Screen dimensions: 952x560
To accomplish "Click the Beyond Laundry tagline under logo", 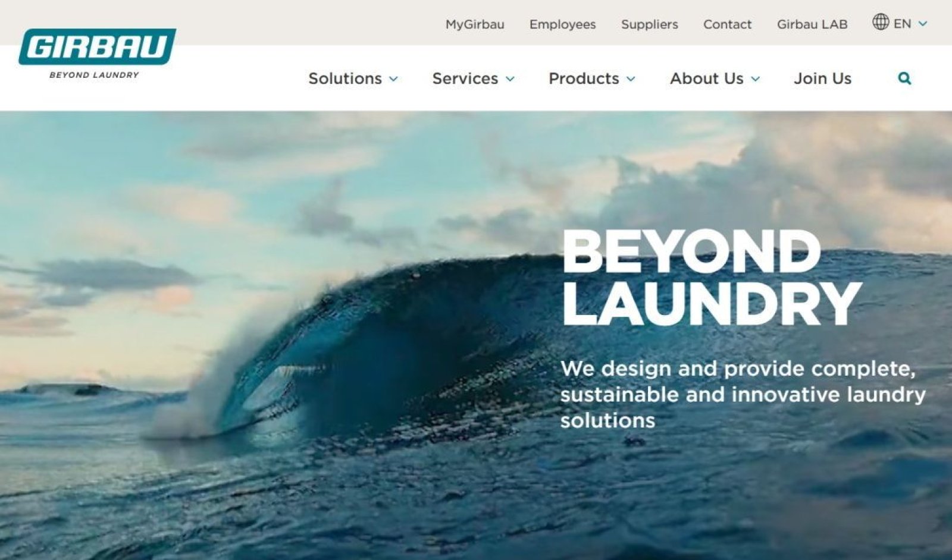I will 94,75.
